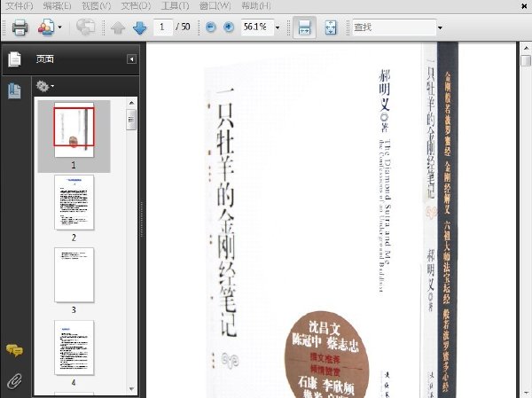Click the page number field
The height and width of the screenshot is (398, 532).
point(162,27)
